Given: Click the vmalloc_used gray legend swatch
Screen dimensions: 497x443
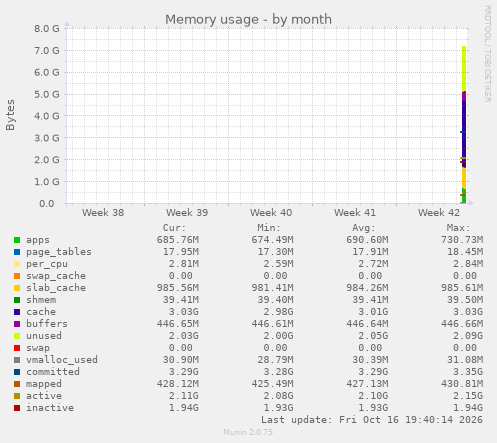Looking at the screenshot, I should click(17, 360).
